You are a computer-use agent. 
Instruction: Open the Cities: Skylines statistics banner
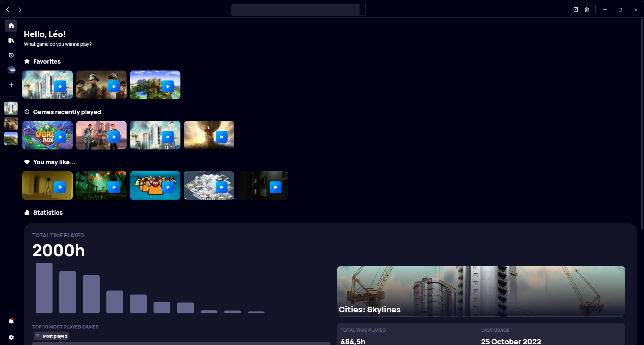[x=481, y=291]
